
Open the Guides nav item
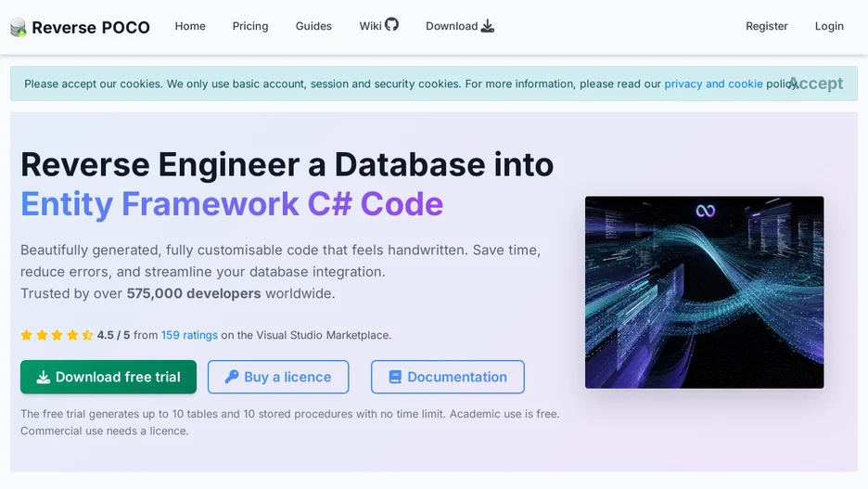click(x=313, y=26)
